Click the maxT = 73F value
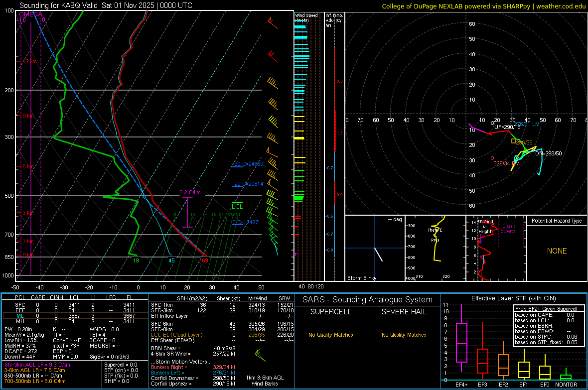The image size is (588, 390). [66, 346]
